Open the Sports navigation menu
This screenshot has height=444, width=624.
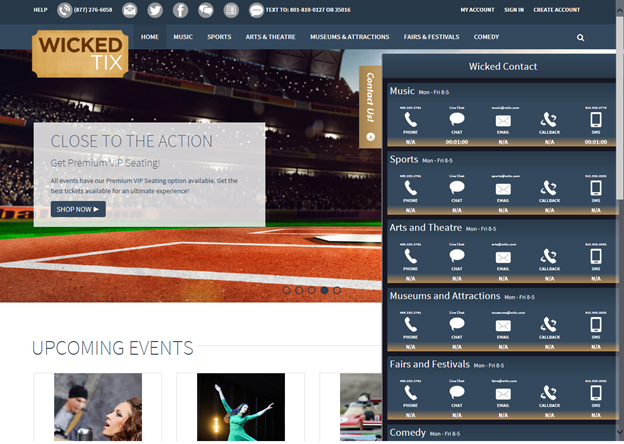click(219, 37)
